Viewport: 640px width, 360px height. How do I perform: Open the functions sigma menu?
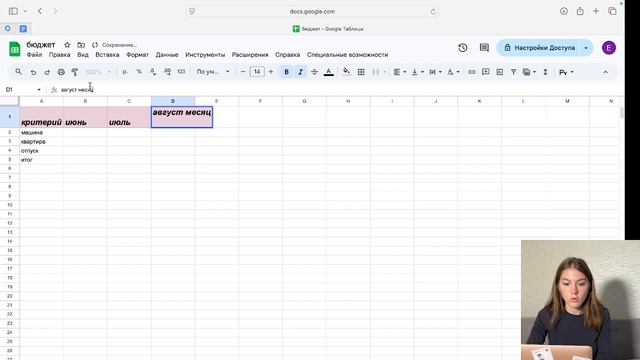[x=545, y=72]
